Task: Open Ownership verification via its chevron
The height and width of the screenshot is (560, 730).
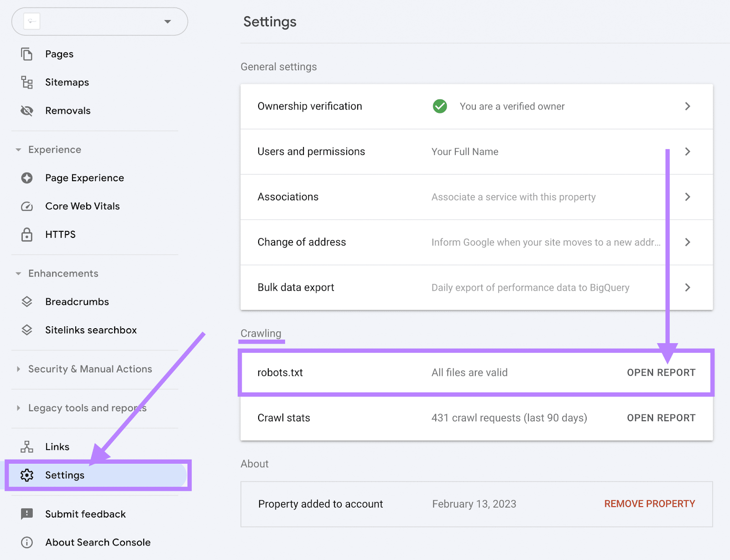Action: tap(688, 106)
